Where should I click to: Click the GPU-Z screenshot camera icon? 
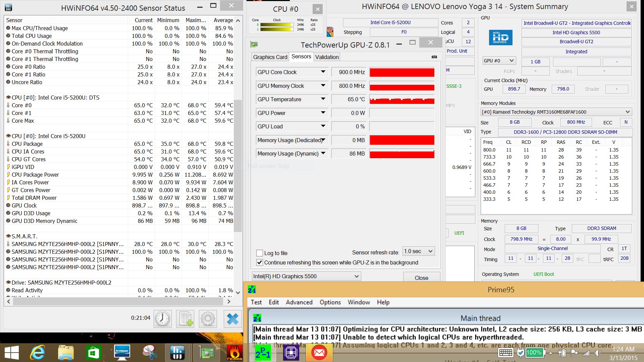(434, 57)
